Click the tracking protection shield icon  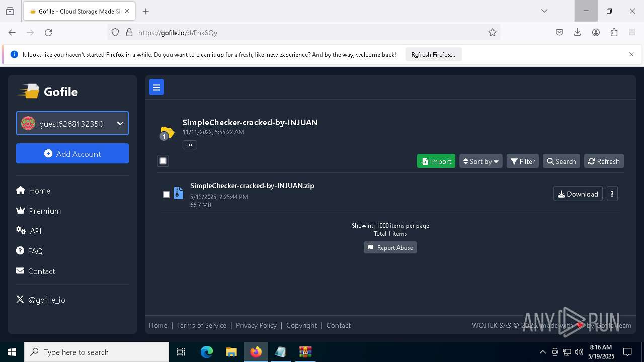pos(115,32)
